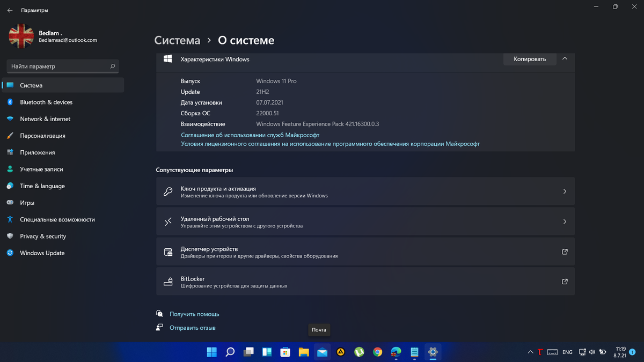The width and height of the screenshot is (644, 362).
Task: Click the Windows logo icon in Характеристики
Action: coord(167,59)
